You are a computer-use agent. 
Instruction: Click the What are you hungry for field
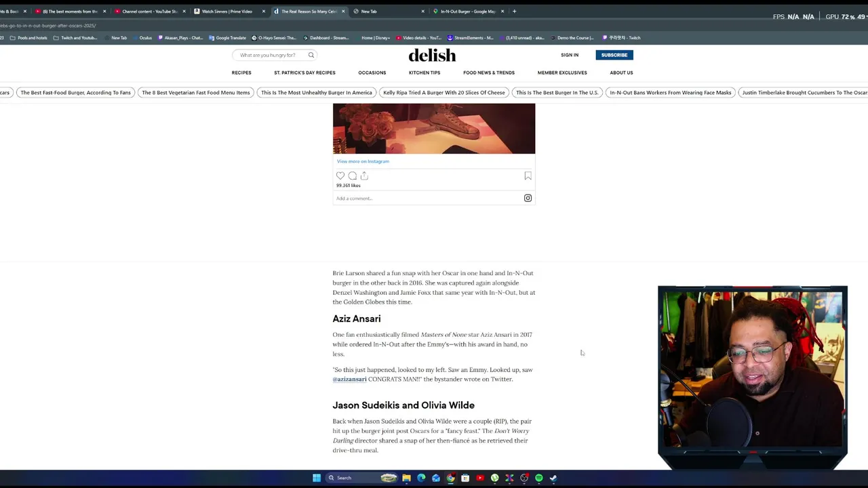(275, 55)
